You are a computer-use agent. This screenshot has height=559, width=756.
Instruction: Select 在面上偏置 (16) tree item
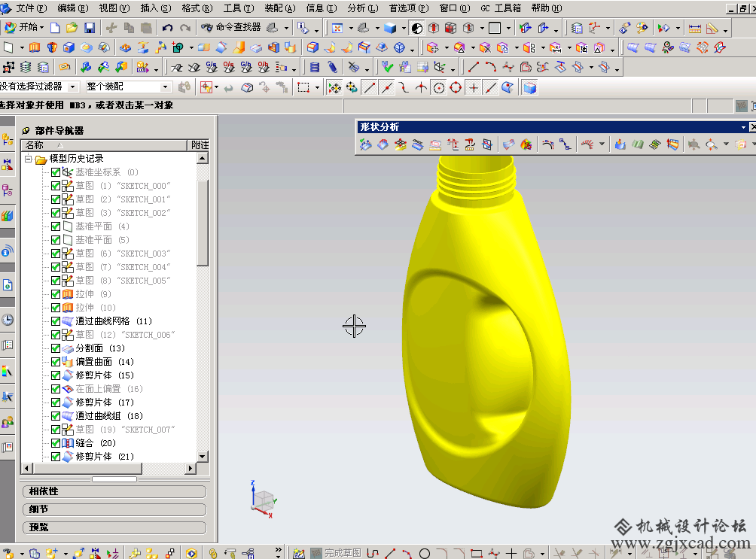(109, 388)
